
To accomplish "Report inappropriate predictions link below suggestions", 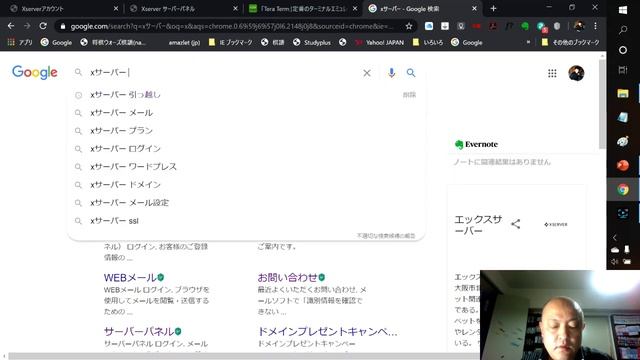I will coord(386,236).
